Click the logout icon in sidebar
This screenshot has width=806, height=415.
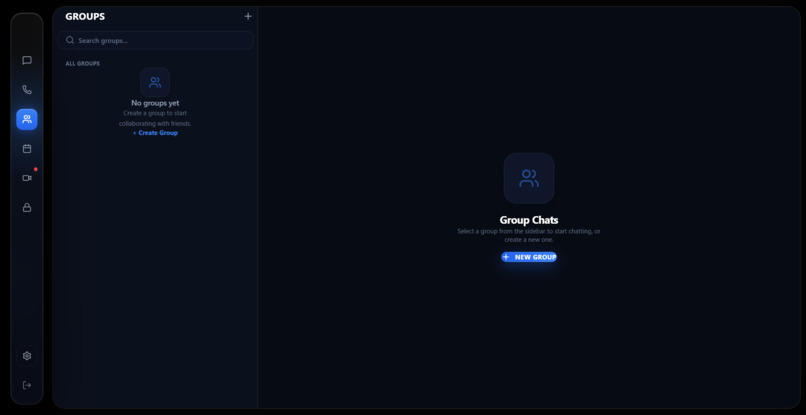pos(27,385)
